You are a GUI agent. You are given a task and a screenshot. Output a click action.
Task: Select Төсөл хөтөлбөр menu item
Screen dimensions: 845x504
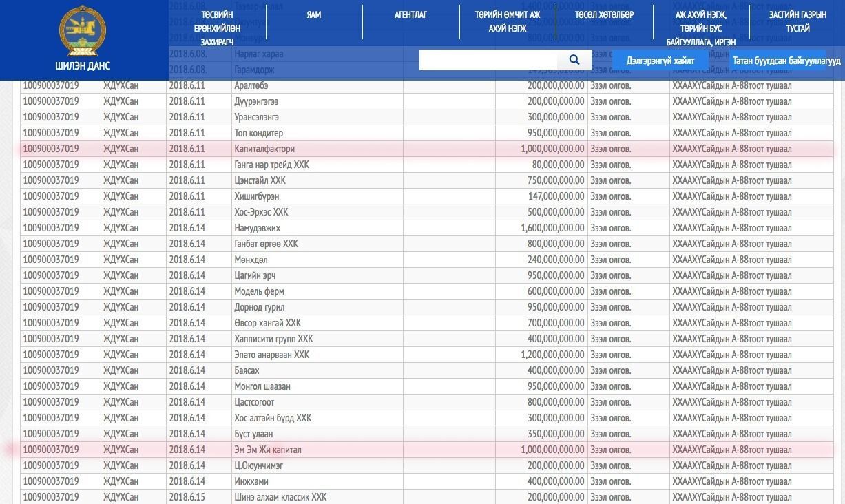(604, 14)
